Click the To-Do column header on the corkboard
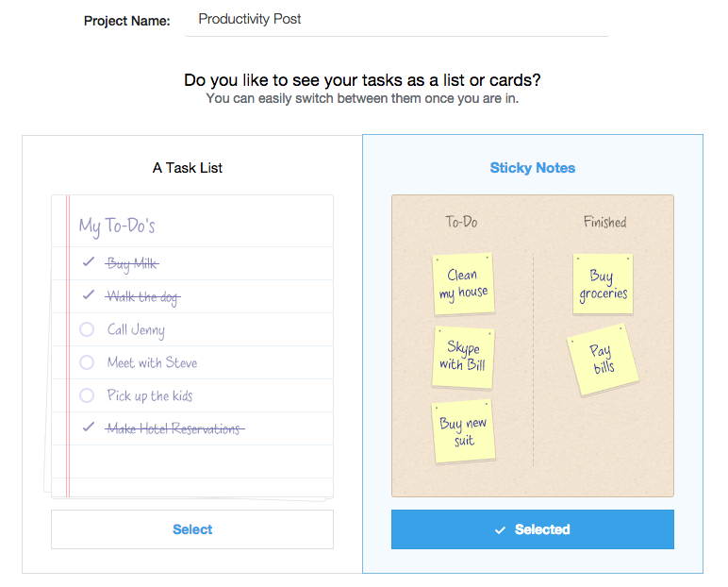Viewport: 728px width, 587px height. coord(461,223)
